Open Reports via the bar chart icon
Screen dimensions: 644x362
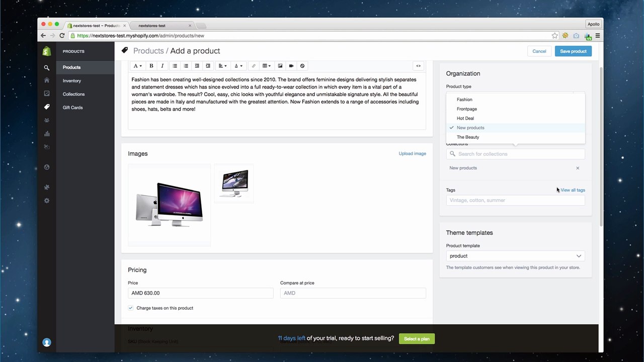[47, 134]
